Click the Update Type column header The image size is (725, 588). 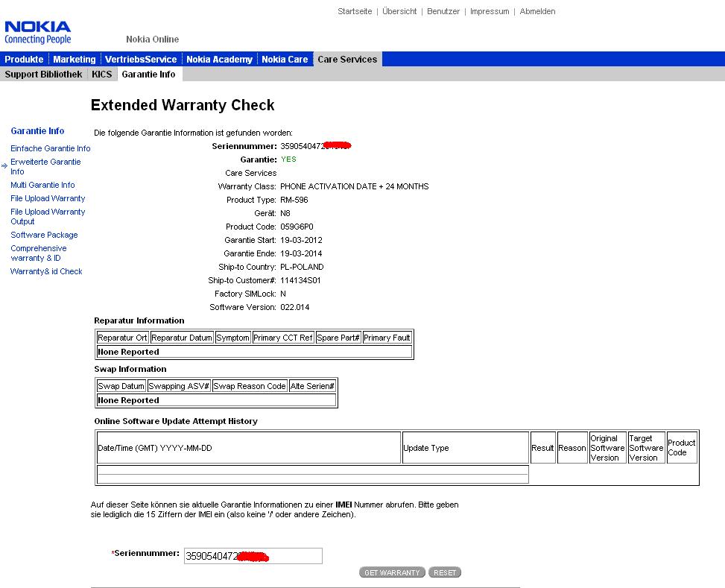coord(466,448)
